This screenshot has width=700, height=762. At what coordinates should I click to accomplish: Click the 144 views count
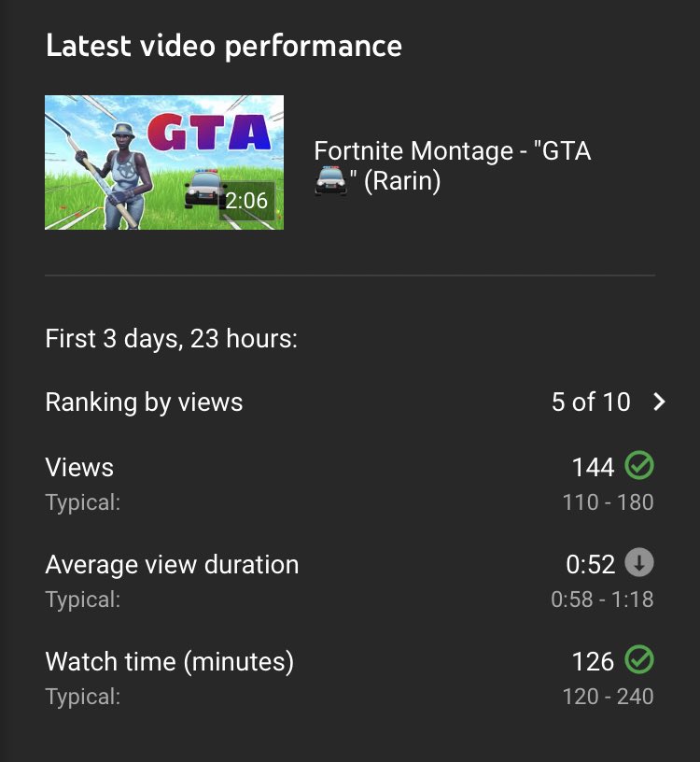[593, 467]
